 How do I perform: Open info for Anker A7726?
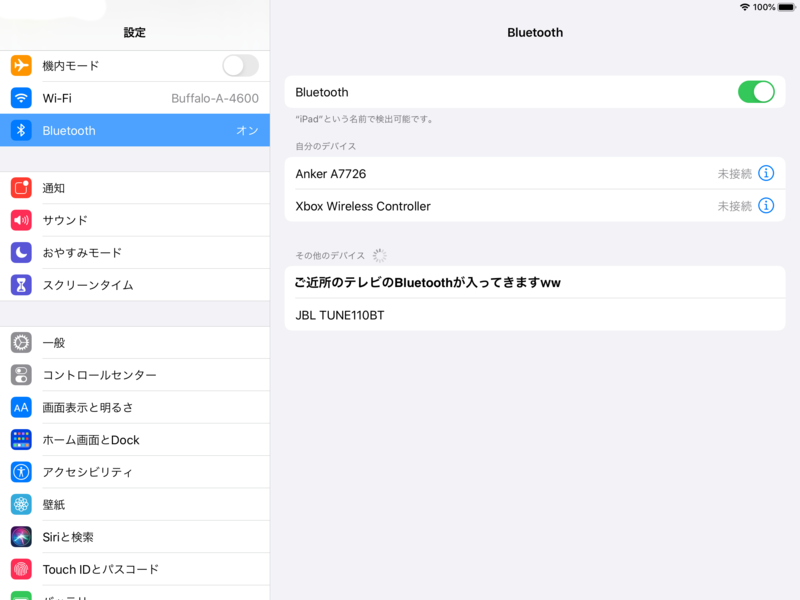(766, 173)
